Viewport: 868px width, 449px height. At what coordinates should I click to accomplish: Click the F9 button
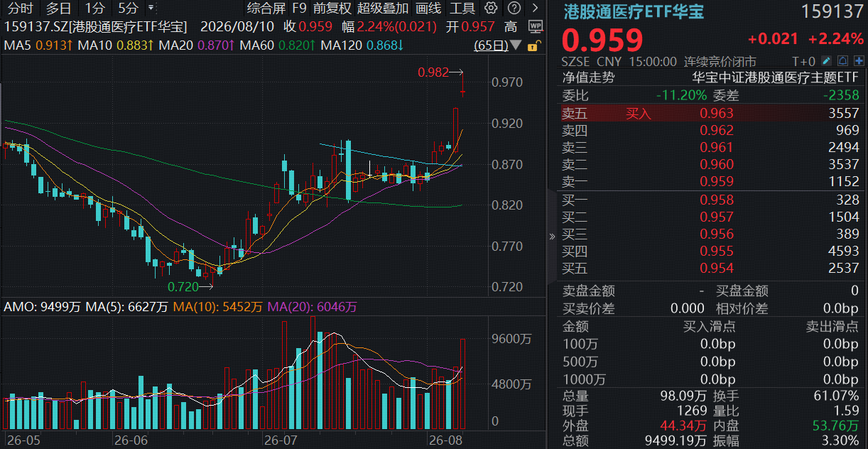299,9
